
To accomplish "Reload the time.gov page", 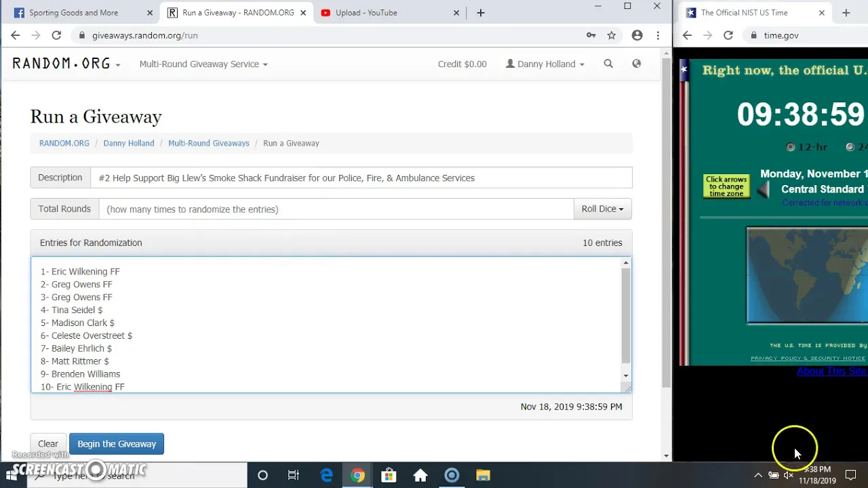I will [x=728, y=35].
